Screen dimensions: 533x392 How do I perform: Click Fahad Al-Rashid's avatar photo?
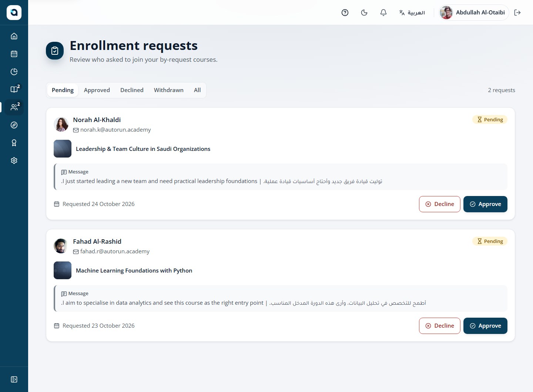point(61,246)
